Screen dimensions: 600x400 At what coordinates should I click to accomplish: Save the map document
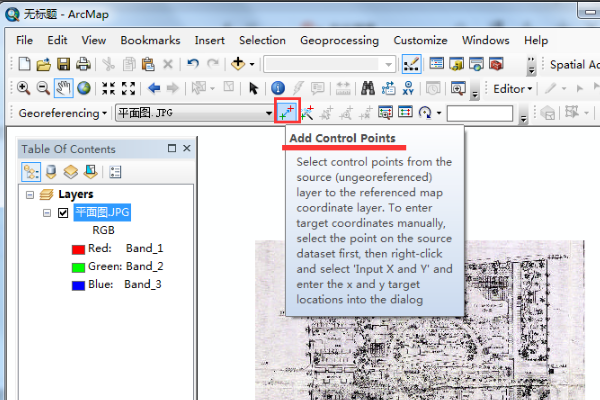point(64,64)
